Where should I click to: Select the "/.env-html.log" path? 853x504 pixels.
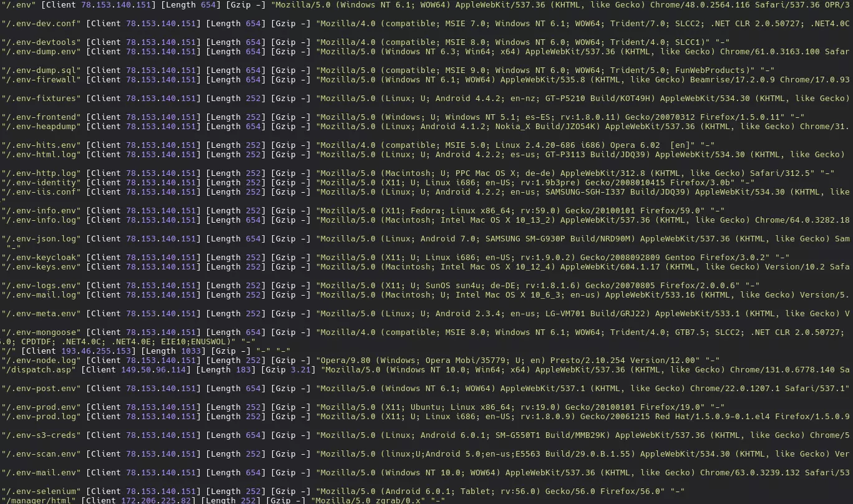41,155
